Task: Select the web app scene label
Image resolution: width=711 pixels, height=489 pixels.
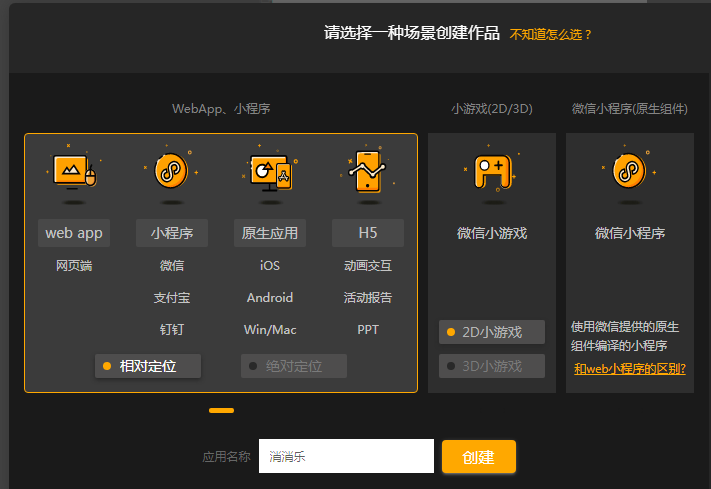Action: click(x=74, y=233)
